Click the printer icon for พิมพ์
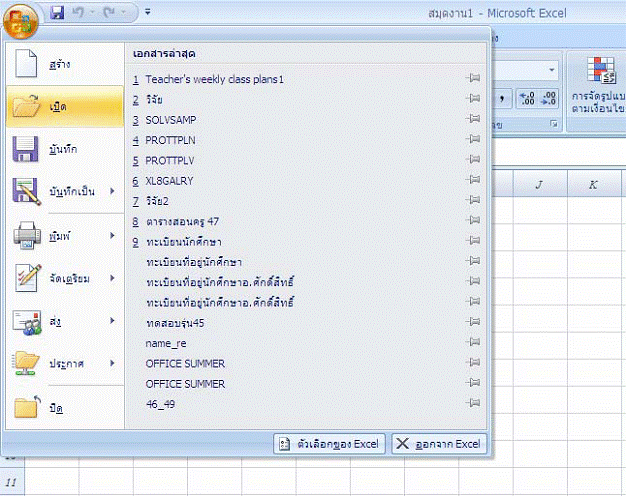 coord(27,236)
